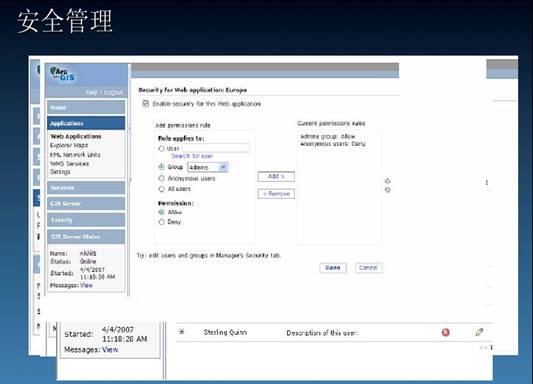Select Web Applications in the sidebar
Image resolution: width=533 pixels, height=384 pixels.
pyautogui.click(x=76, y=136)
